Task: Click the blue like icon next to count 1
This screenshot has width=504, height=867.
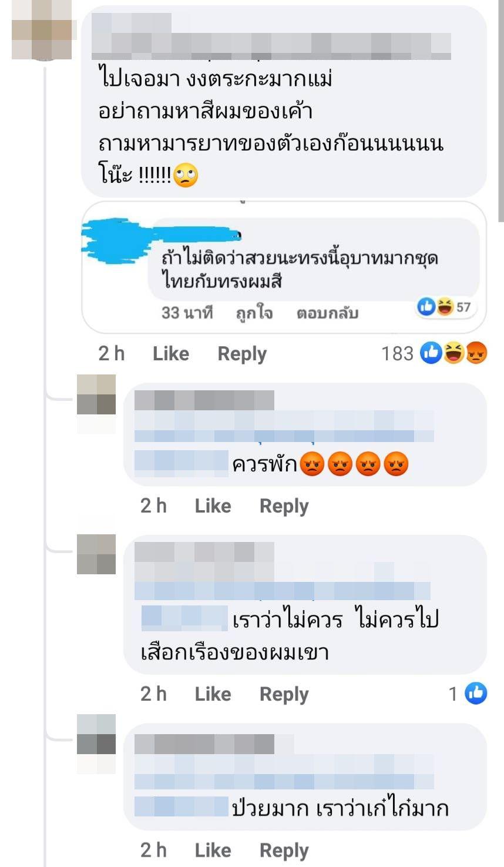Action: pyautogui.click(x=476, y=694)
